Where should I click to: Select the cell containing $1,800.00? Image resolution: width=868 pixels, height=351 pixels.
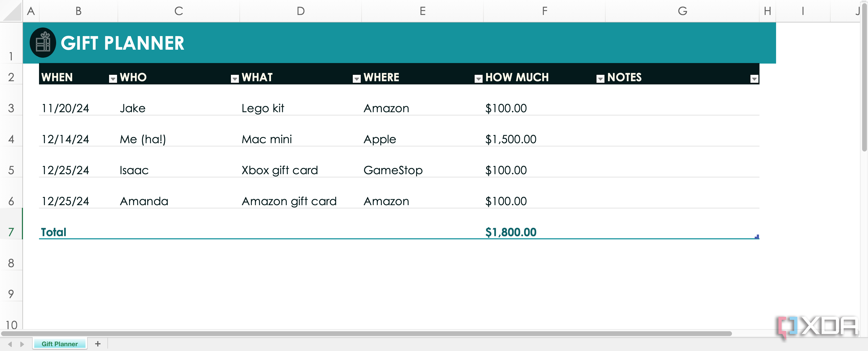tap(511, 232)
